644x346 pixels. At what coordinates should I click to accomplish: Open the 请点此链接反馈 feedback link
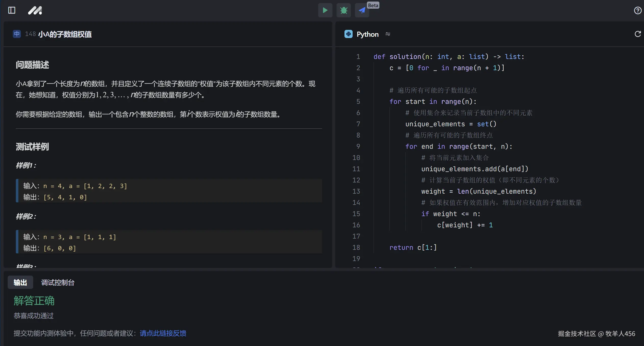point(163,333)
